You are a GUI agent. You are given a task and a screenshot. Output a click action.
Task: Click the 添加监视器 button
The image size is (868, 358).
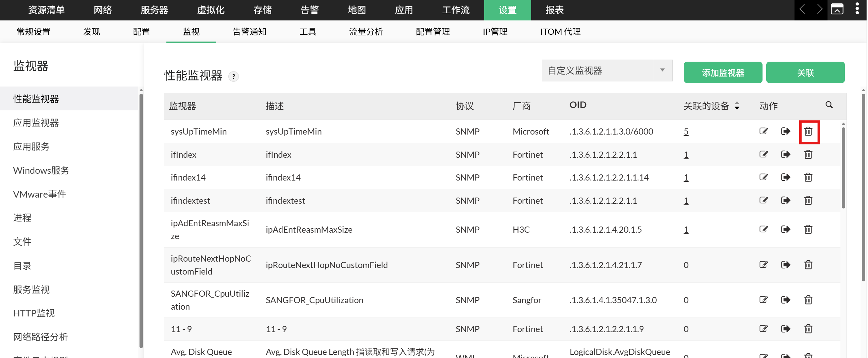723,72
